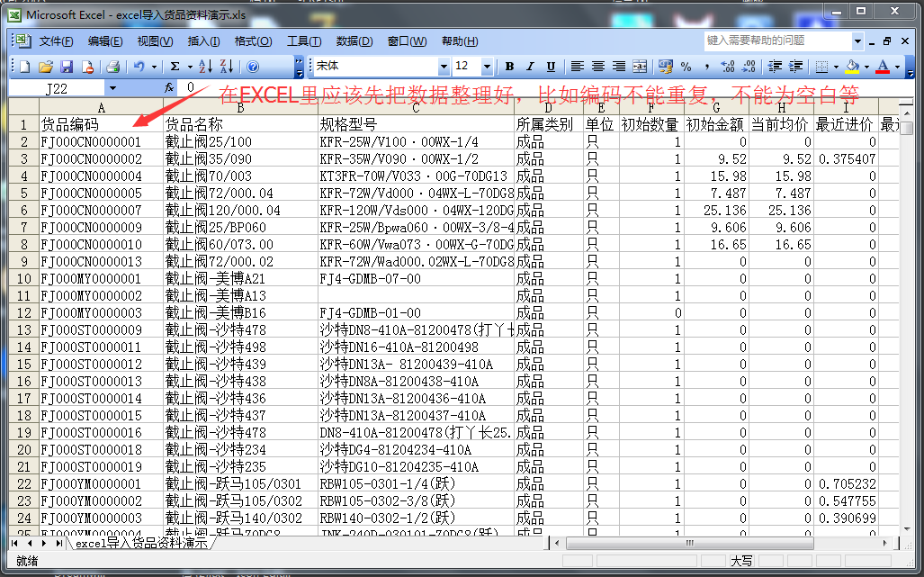Click the Fill Color paint bucket swatch

click(x=852, y=67)
